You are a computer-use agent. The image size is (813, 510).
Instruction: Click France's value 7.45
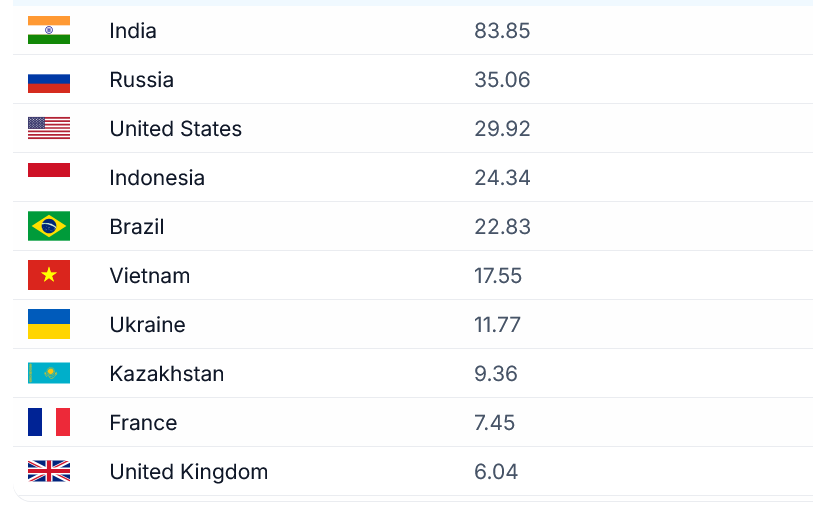495,423
